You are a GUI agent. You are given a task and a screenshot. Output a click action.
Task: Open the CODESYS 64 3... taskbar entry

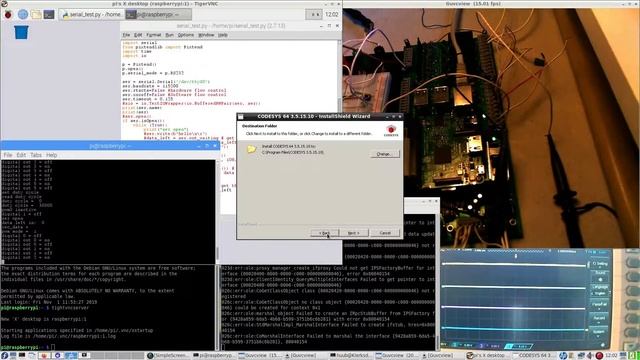tap(534, 356)
